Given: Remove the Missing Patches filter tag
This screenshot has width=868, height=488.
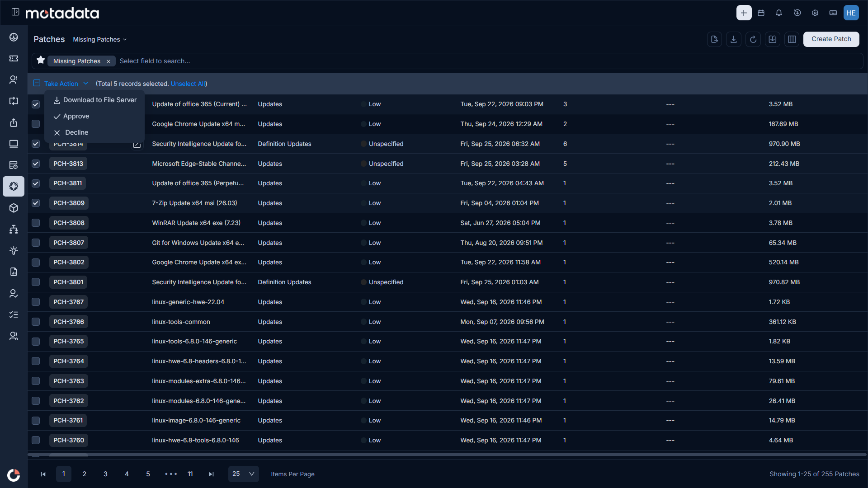Looking at the screenshot, I should pos(108,61).
